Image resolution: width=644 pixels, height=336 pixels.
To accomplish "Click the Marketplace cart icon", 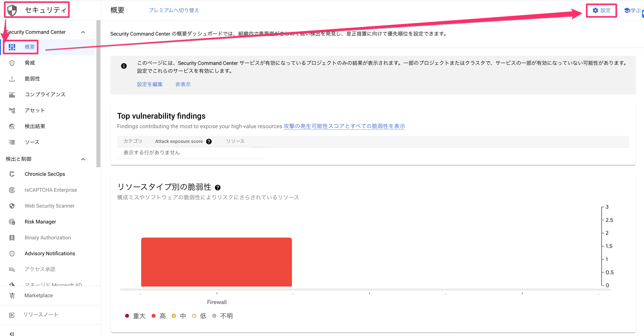I will (x=12, y=295).
